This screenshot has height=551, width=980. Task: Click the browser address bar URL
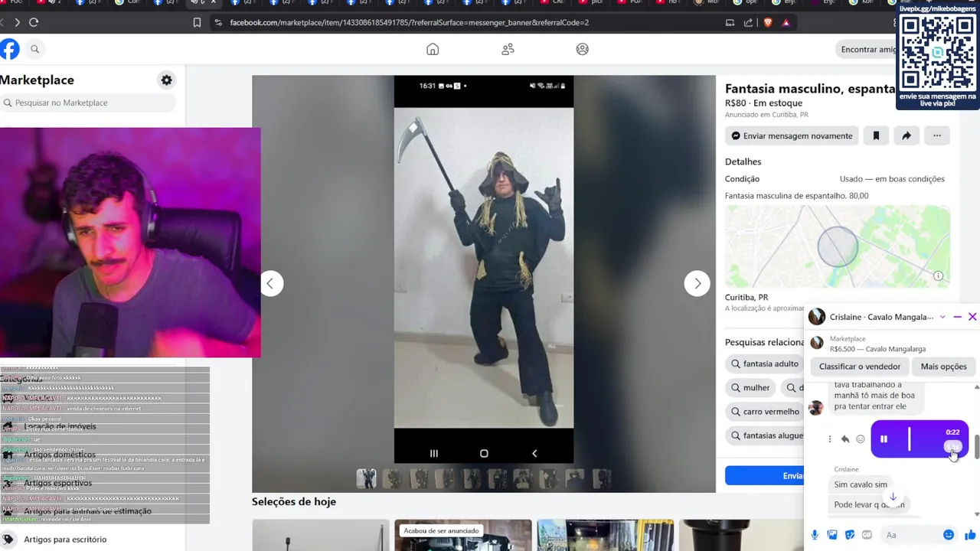(410, 22)
